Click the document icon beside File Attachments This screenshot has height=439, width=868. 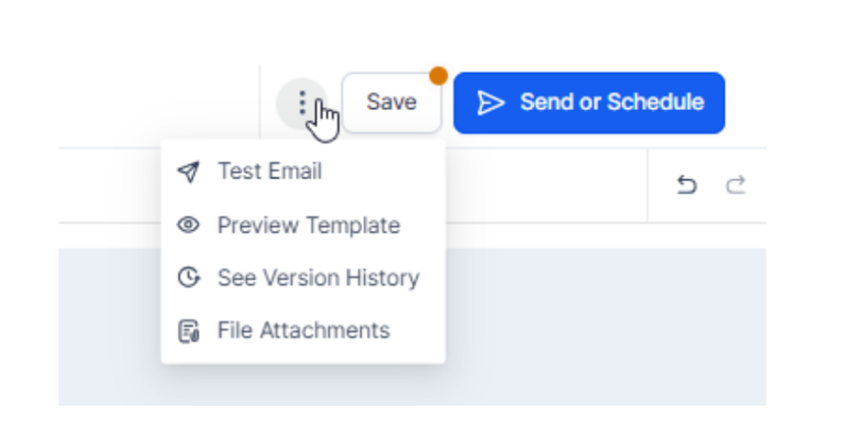tap(187, 331)
